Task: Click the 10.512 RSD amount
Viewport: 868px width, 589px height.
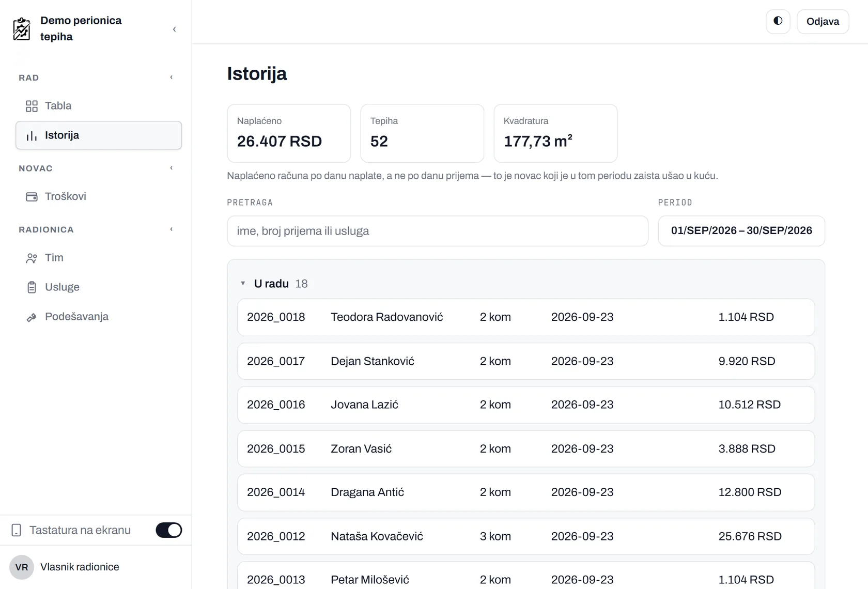Action: [x=750, y=405]
